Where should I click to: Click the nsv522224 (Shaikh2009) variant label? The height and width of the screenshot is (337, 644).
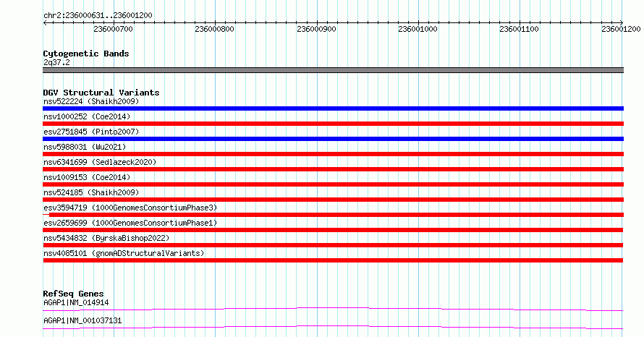(x=91, y=101)
